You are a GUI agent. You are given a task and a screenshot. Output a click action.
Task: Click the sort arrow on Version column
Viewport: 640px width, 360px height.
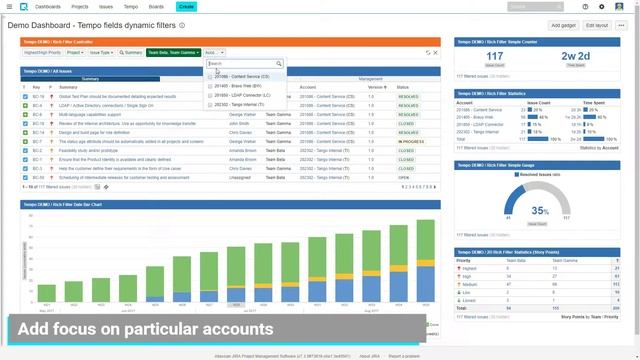click(385, 87)
